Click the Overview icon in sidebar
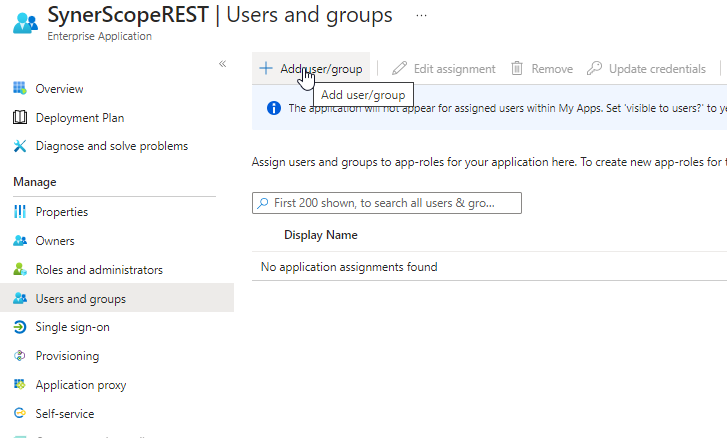The image size is (727, 438). coord(20,89)
